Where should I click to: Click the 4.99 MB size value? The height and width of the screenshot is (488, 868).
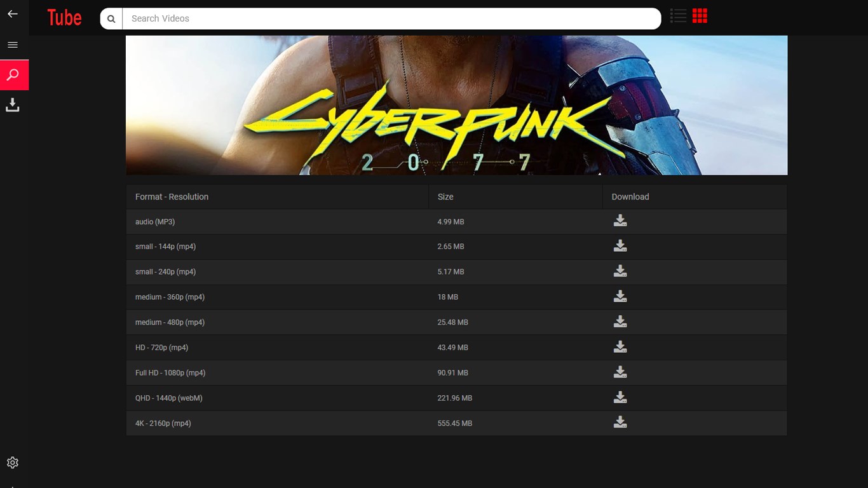pos(451,222)
